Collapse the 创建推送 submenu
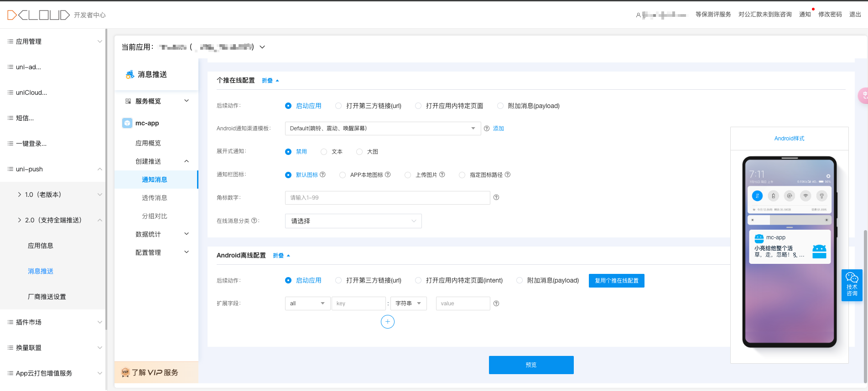 tap(187, 161)
